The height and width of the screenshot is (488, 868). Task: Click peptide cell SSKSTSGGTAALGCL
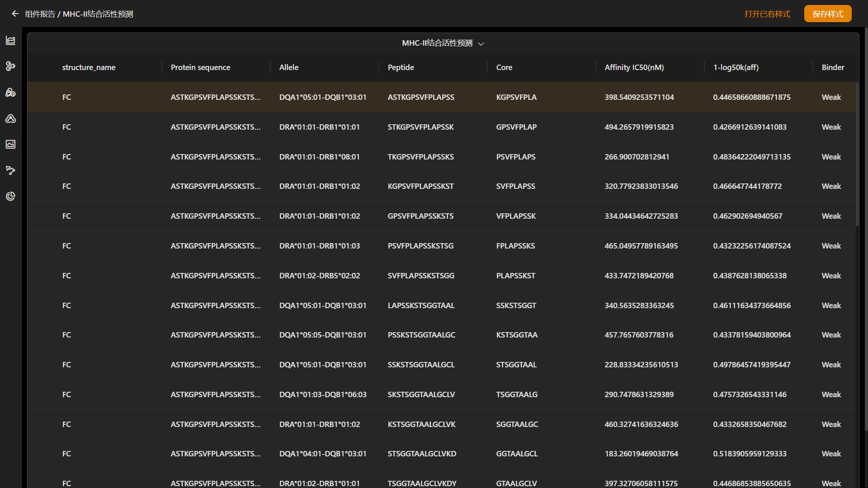pos(421,365)
